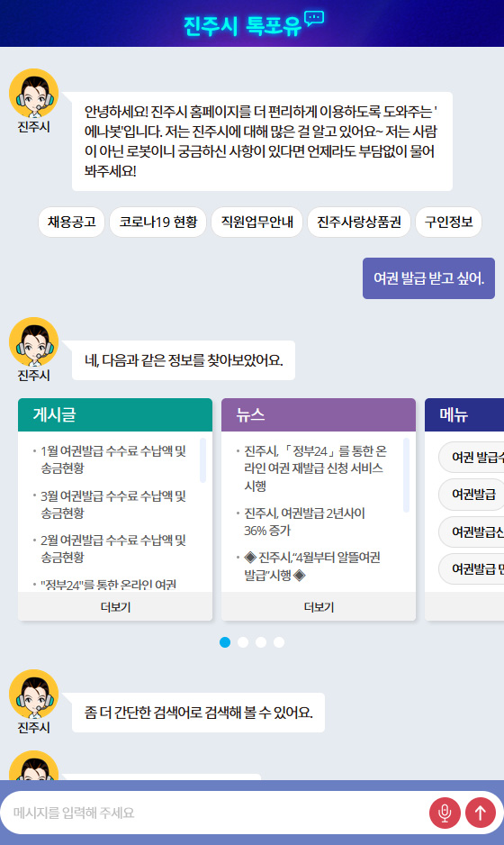504x845 pixels.
Task: Click the bot avatar beside the greeting message
Action: [x=34, y=93]
